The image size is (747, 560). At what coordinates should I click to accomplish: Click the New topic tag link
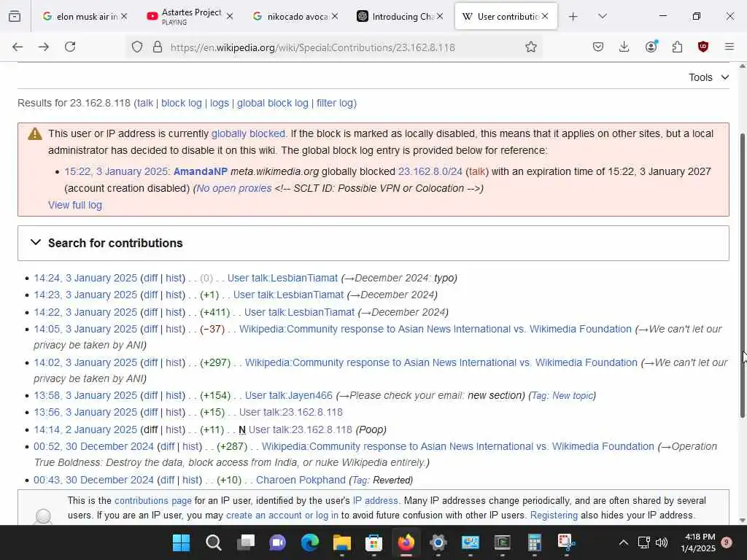(573, 395)
